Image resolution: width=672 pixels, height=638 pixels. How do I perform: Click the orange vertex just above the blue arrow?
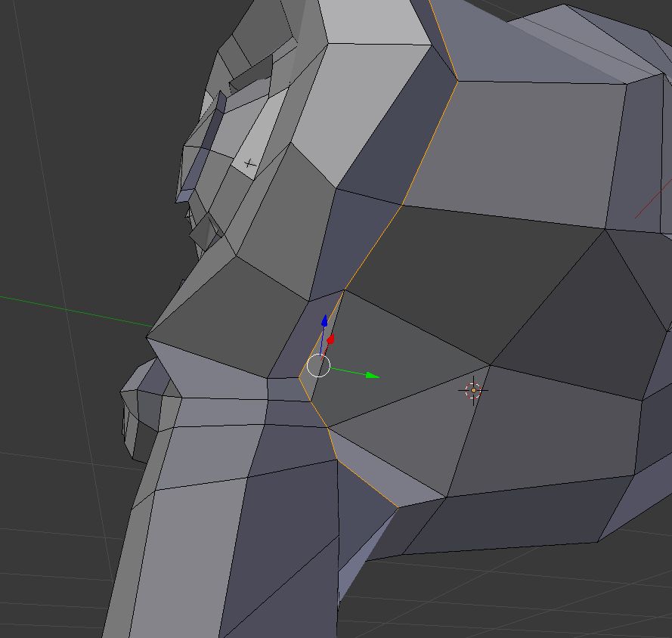click(345, 290)
